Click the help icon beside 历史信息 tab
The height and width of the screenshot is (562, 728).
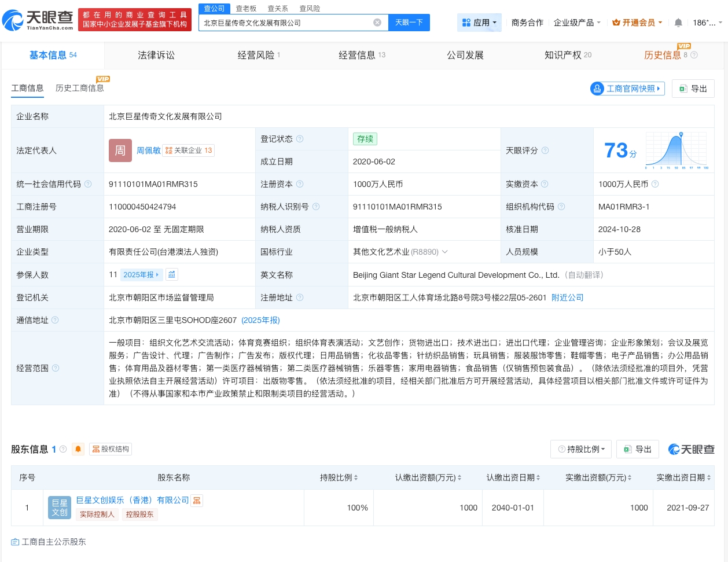pyautogui.click(x=694, y=55)
